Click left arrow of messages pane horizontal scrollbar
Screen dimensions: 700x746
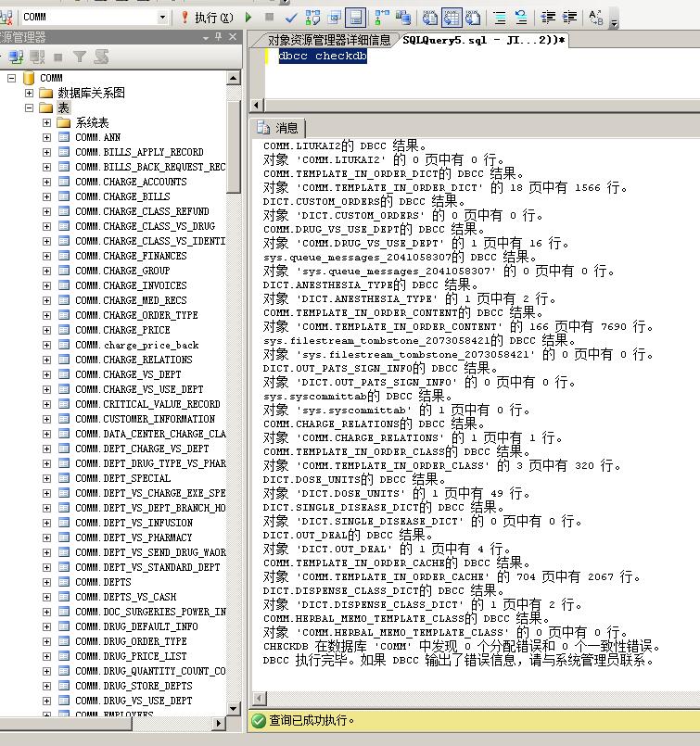[260, 699]
